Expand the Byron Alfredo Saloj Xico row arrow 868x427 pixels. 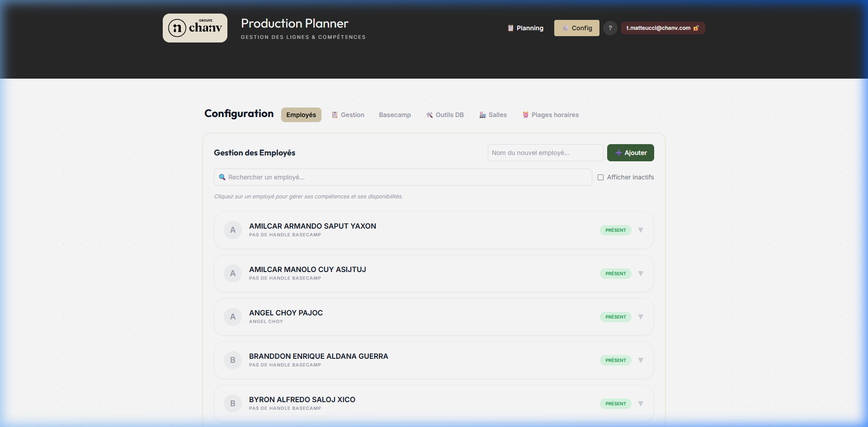point(641,404)
